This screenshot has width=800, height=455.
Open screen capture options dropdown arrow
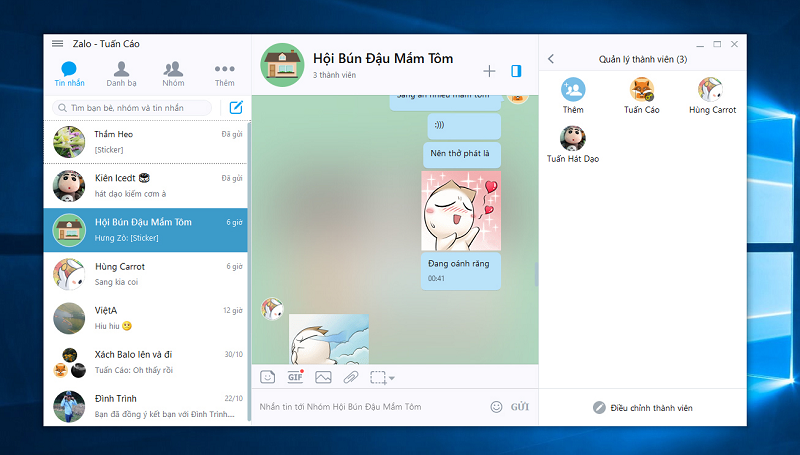392,378
